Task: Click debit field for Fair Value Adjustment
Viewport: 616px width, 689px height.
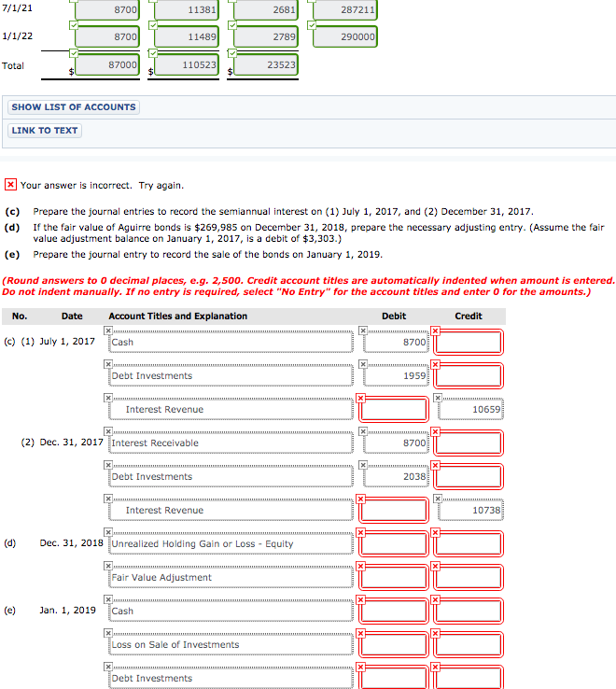Action: tap(394, 577)
